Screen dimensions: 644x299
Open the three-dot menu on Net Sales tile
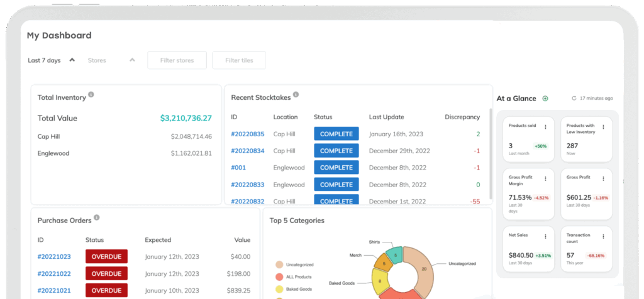545,236
